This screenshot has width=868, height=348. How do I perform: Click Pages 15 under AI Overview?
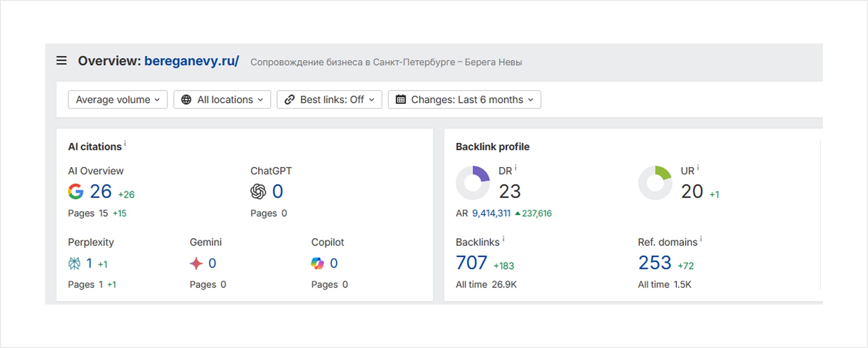click(x=88, y=213)
